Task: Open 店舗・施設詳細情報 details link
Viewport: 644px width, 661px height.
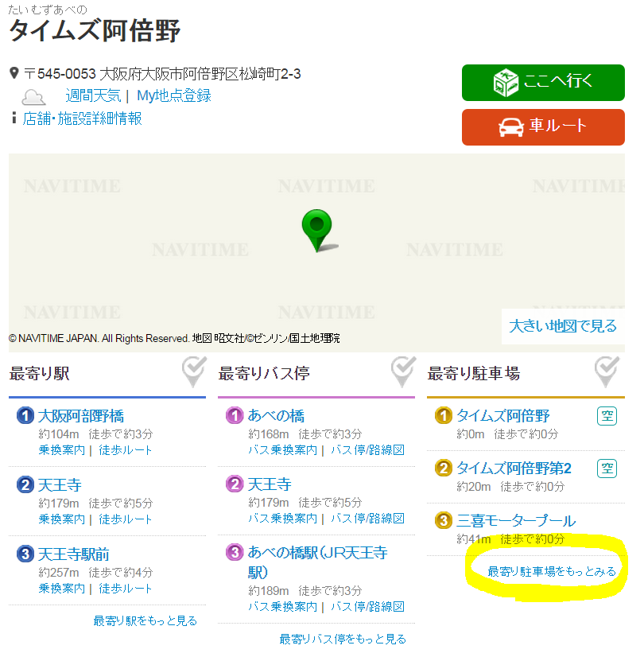Action: pos(82,119)
